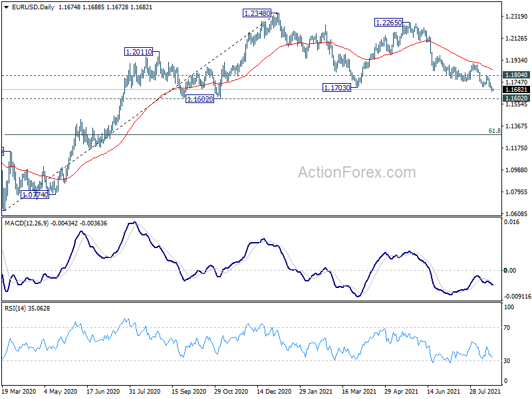Image resolution: width=532 pixels, height=399 pixels.
Task: Select the EURUSD,Daily chart title
Action: pyautogui.click(x=33, y=7)
